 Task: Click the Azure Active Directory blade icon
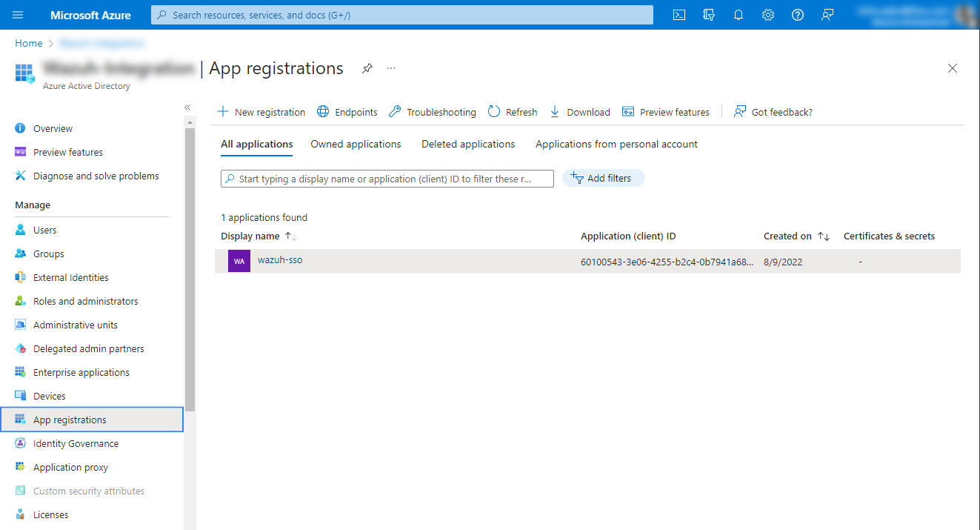point(24,73)
